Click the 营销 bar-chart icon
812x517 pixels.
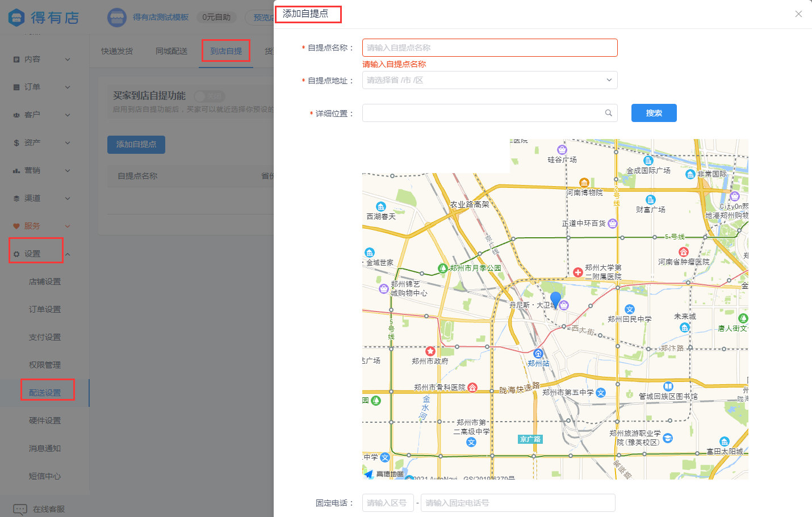pyautogui.click(x=16, y=170)
